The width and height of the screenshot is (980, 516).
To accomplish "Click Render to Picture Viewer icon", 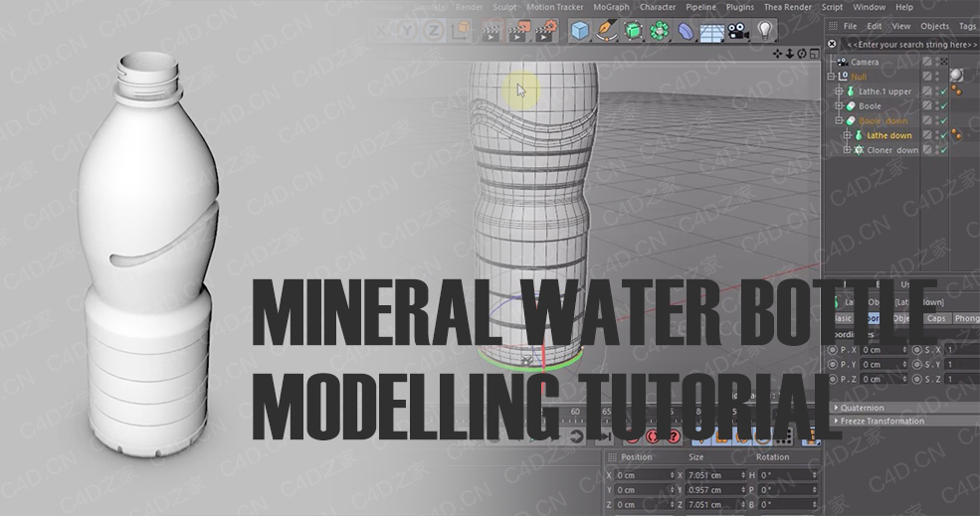I will click(520, 30).
